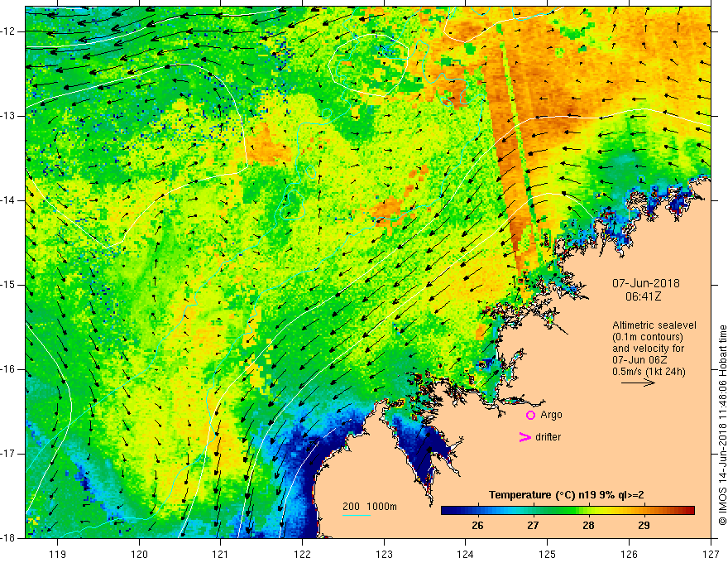Click 'and velocity for' caption line
Viewport: 728px width, 563px height.
click(x=648, y=349)
